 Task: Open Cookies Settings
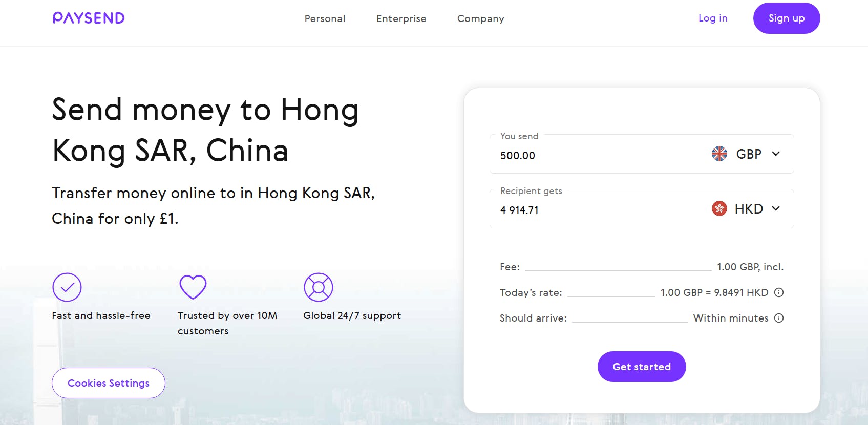coord(109,383)
